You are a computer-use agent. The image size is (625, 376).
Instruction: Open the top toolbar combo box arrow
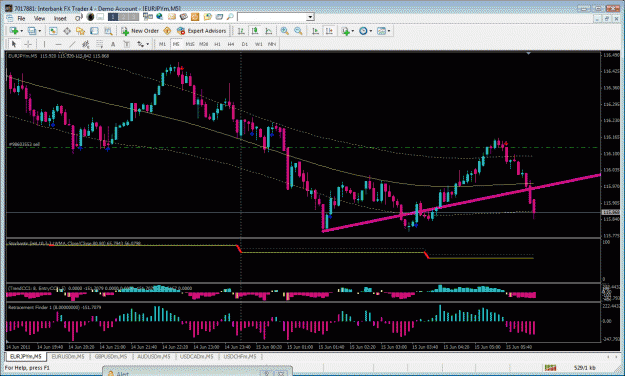311,17
